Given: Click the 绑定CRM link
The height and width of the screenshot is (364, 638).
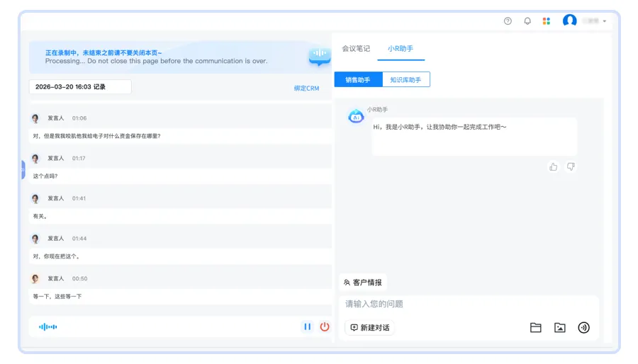Looking at the screenshot, I should click(306, 88).
